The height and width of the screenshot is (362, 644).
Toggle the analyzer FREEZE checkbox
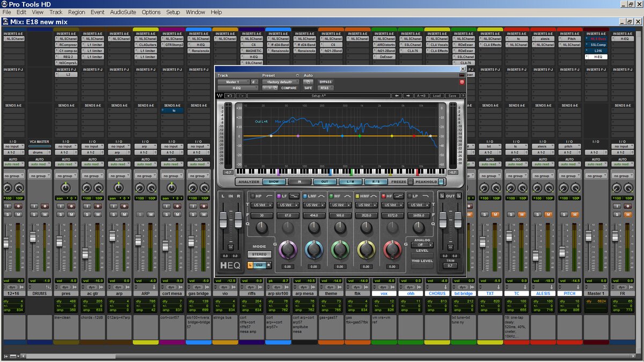411,182
